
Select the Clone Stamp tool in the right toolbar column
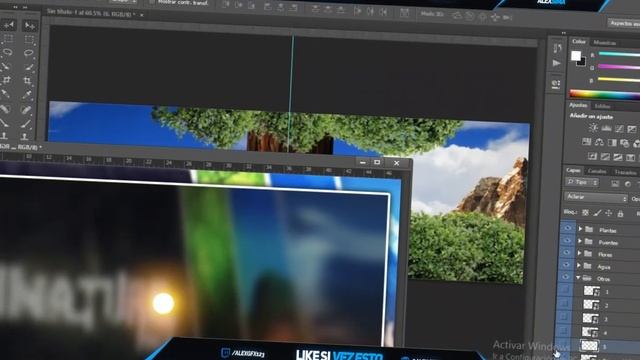click(25, 136)
